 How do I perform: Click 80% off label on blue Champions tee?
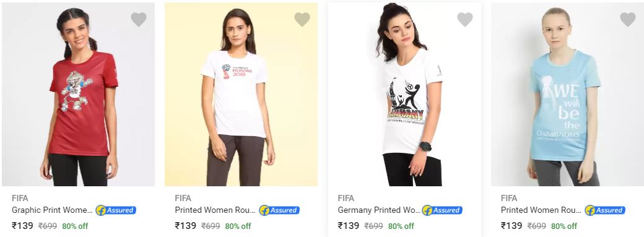pos(564,226)
